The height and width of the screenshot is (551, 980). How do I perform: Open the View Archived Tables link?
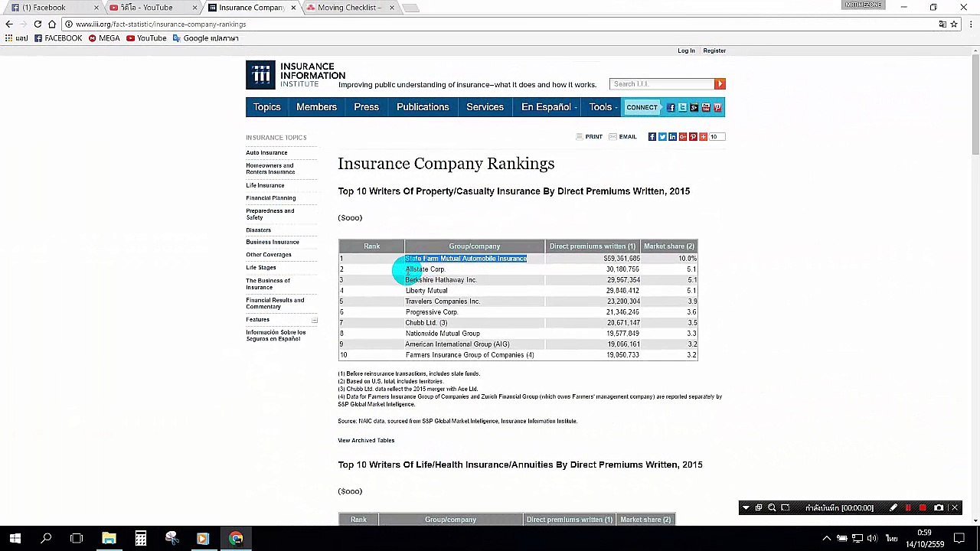tap(366, 441)
